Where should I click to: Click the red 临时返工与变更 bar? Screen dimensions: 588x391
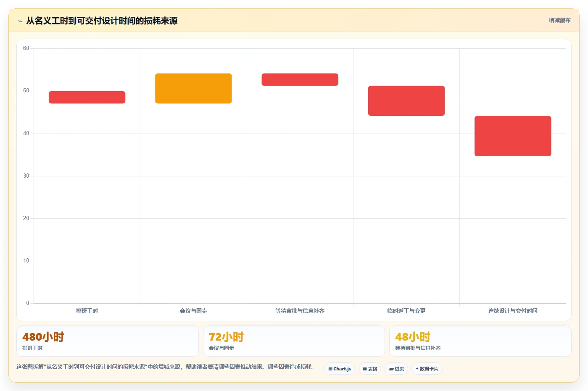tap(406, 101)
